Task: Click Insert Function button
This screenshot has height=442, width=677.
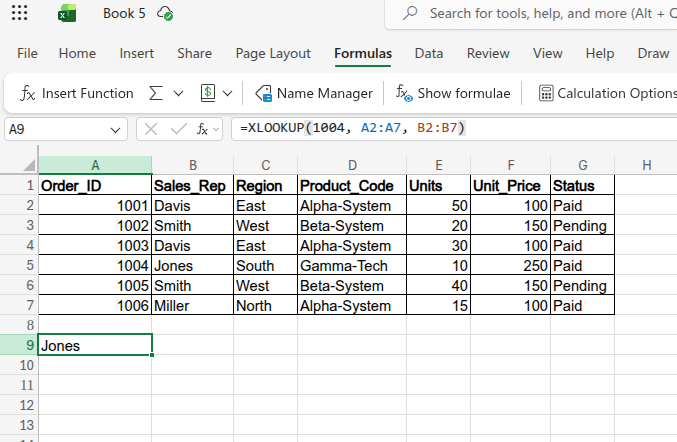Action: (x=77, y=93)
